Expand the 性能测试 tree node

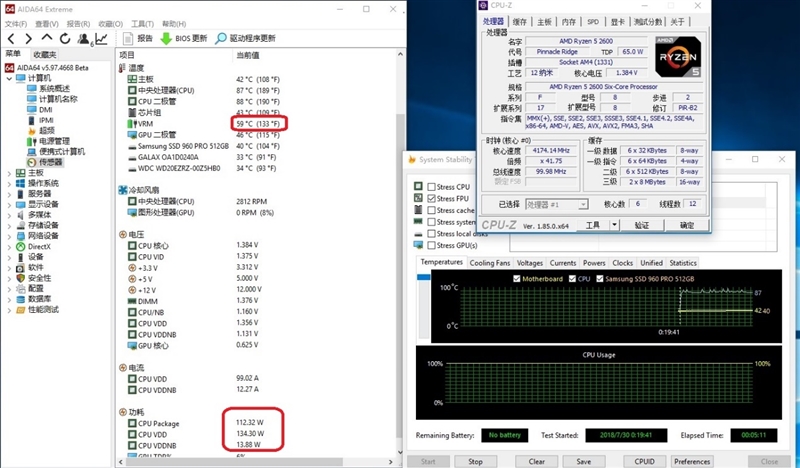click(9, 310)
